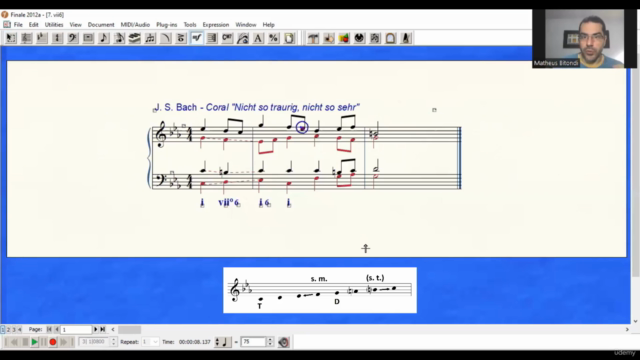
Task: Switch to Layer 4
Action: coord(19,329)
